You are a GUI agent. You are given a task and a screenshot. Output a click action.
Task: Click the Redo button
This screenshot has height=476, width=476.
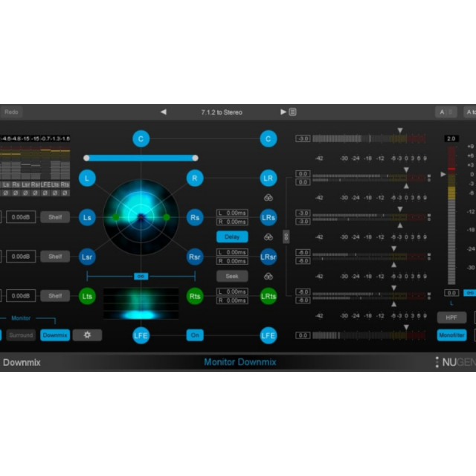(11, 112)
